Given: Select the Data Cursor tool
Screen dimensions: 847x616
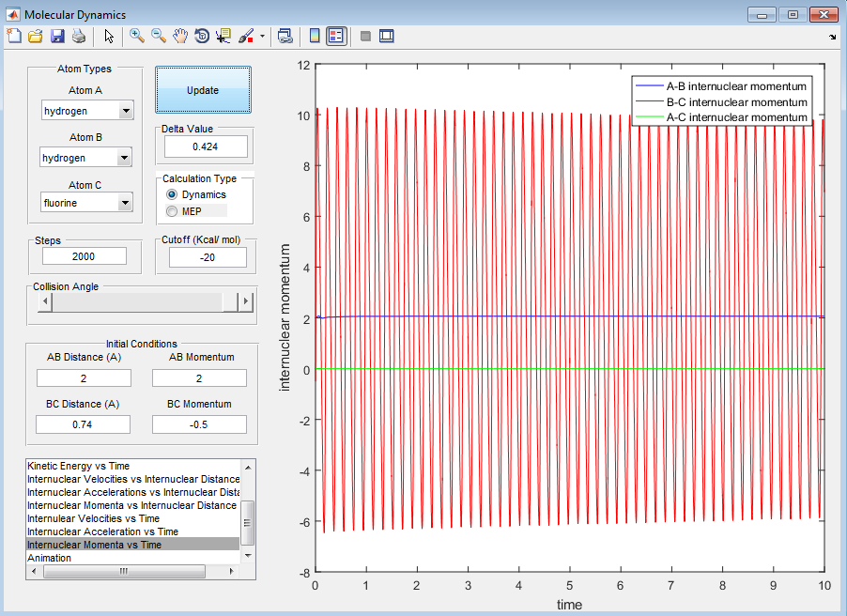Looking at the screenshot, I should (223, 37).
